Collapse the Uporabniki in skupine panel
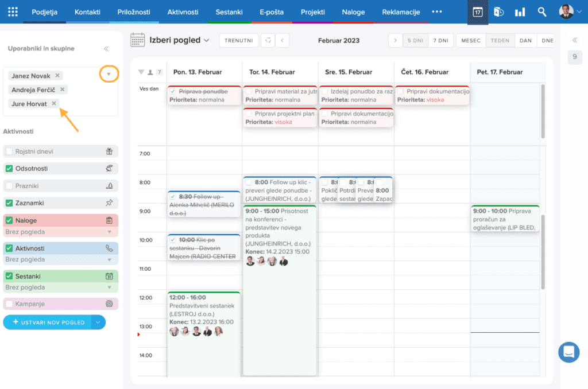This screenshot has width=588, height=389. tap(106, 49)
